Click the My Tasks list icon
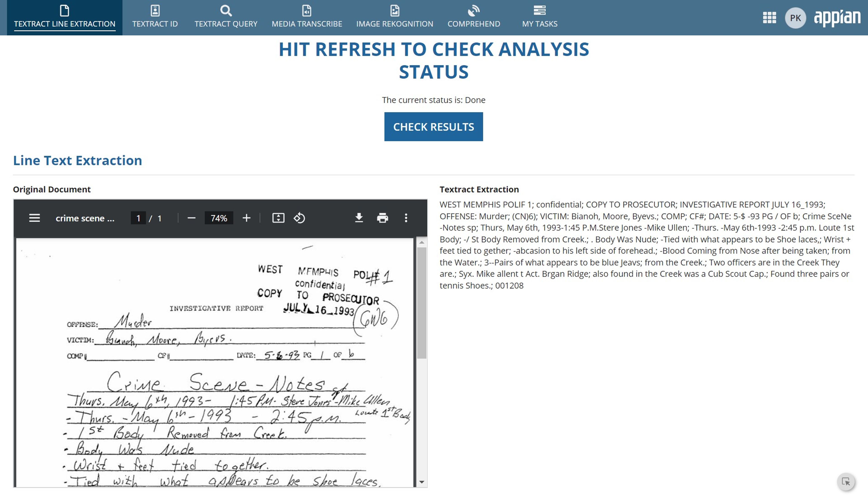The width and height of the screenshot is (868, 500). (539, 10)
